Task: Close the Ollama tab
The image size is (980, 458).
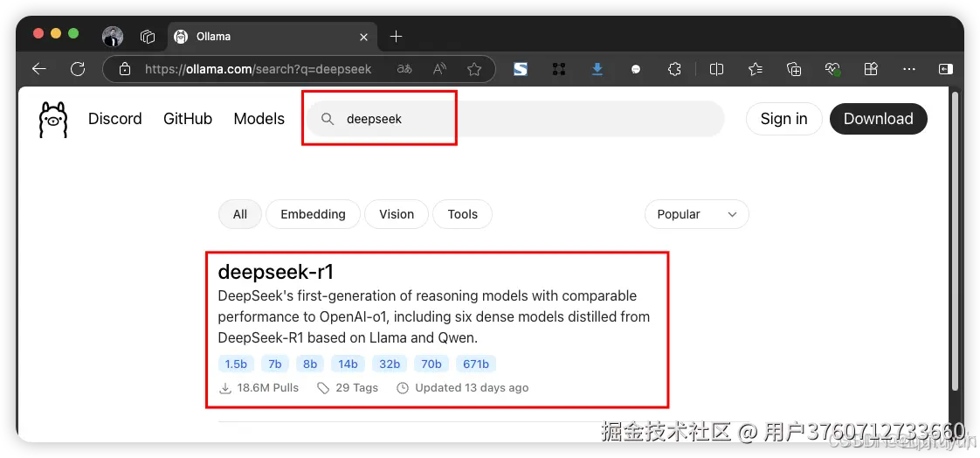Action: 363,37
